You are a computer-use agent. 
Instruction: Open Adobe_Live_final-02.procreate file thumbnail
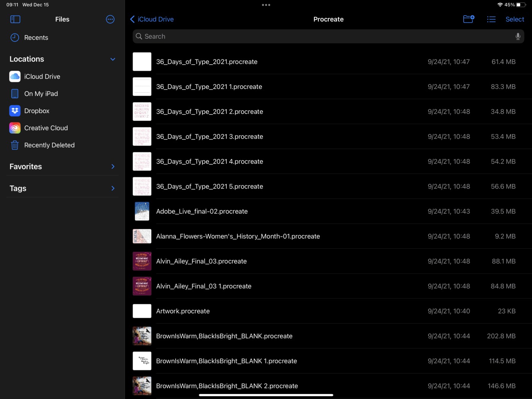pyautogui.click(x=142, y=211)
